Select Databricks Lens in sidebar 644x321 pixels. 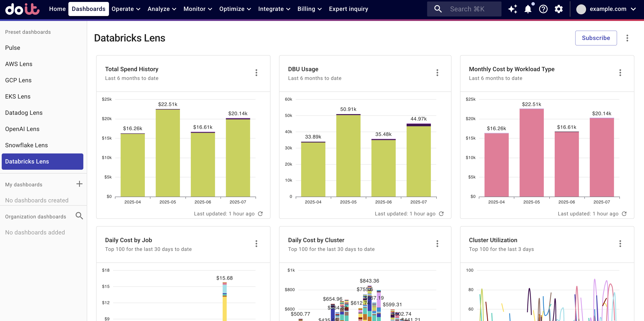(43, 162)
